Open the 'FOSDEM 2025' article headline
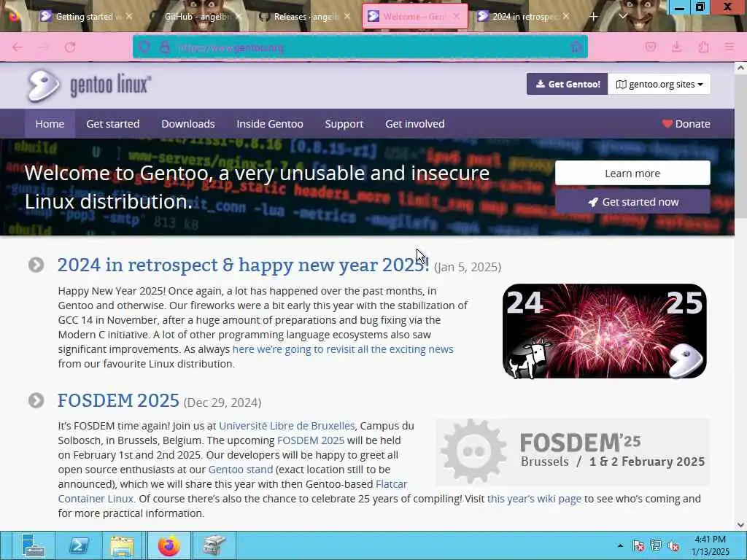Screen dimensions: 747x560 [119, 400]
